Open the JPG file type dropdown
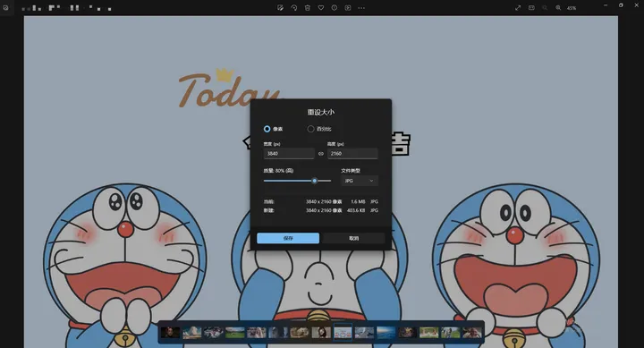Viewport: 644px width, 348px height. click(359, 181)
